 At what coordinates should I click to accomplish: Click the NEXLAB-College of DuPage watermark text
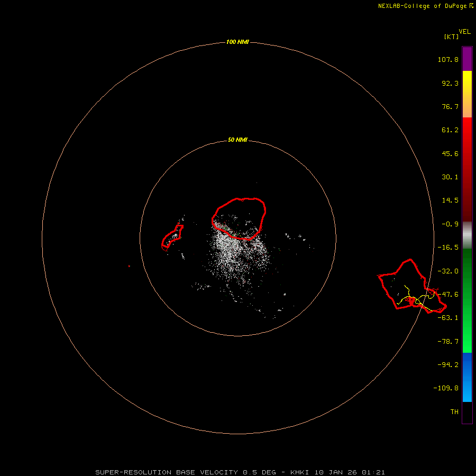pyautogui.click(x=425, y=6)
